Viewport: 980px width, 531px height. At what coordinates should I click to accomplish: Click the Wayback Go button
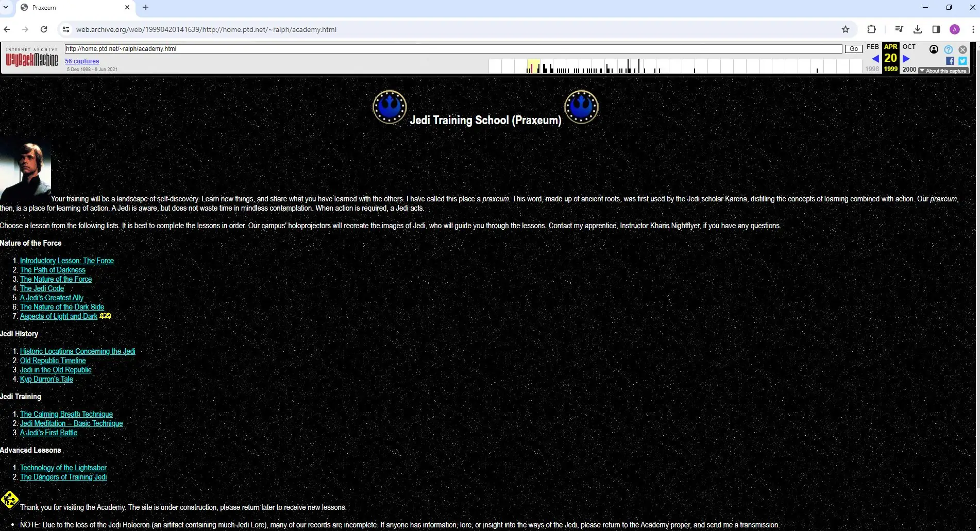point(854,49)
